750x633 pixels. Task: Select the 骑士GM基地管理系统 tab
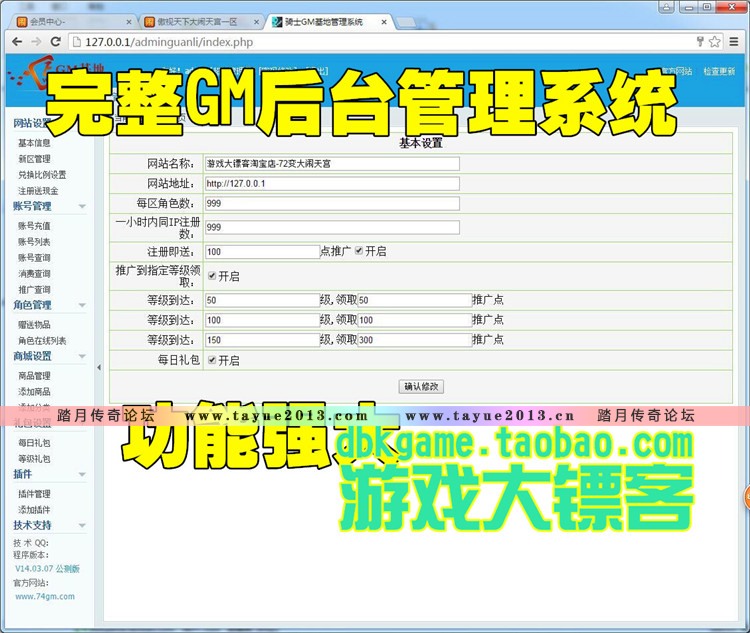click(329, 22)
